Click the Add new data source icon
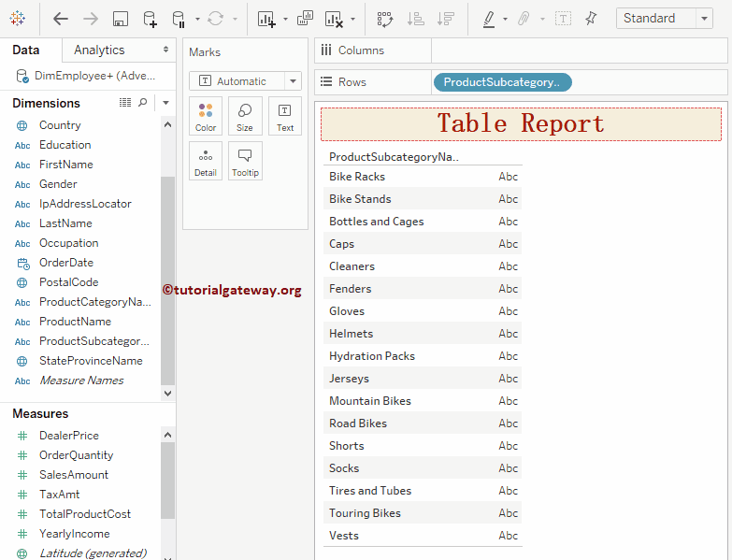 pyautogui.click(x=150, y=19)
